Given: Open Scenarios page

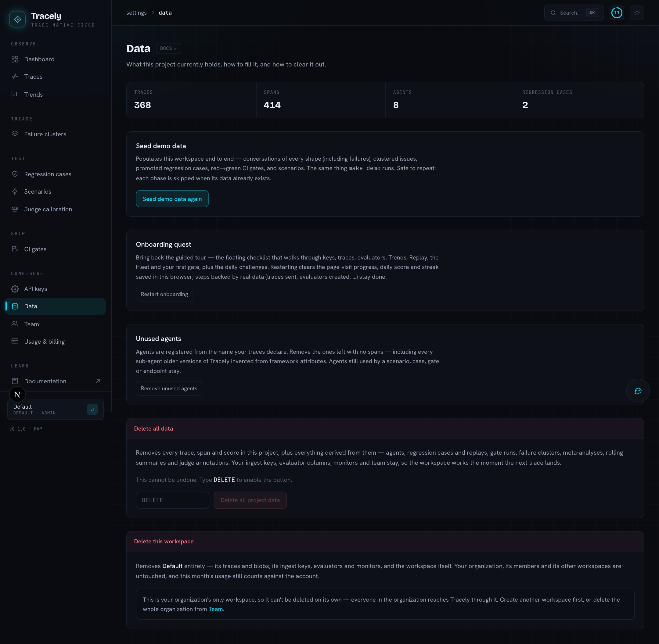Looking at the screenshot, I should 56,191.
